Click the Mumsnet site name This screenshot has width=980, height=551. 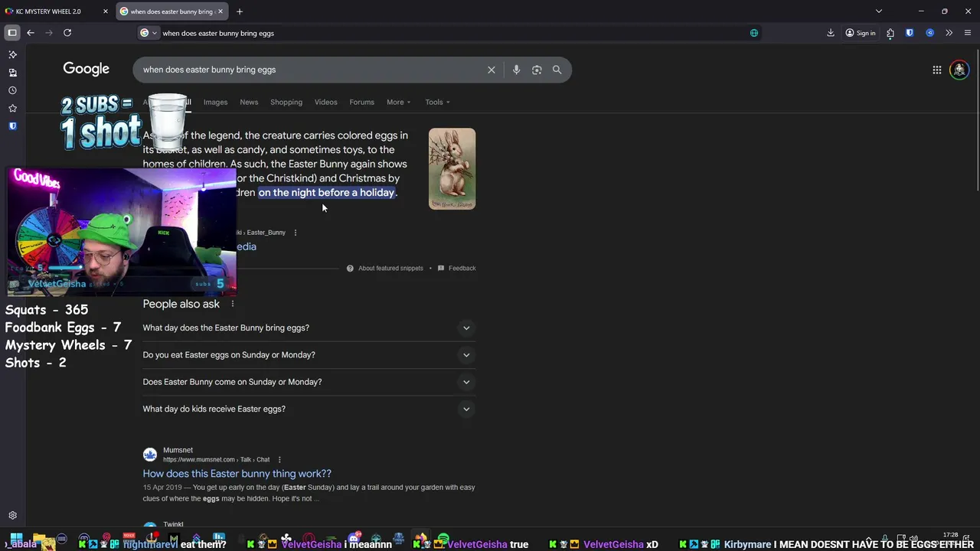click(x=178, y=450)
